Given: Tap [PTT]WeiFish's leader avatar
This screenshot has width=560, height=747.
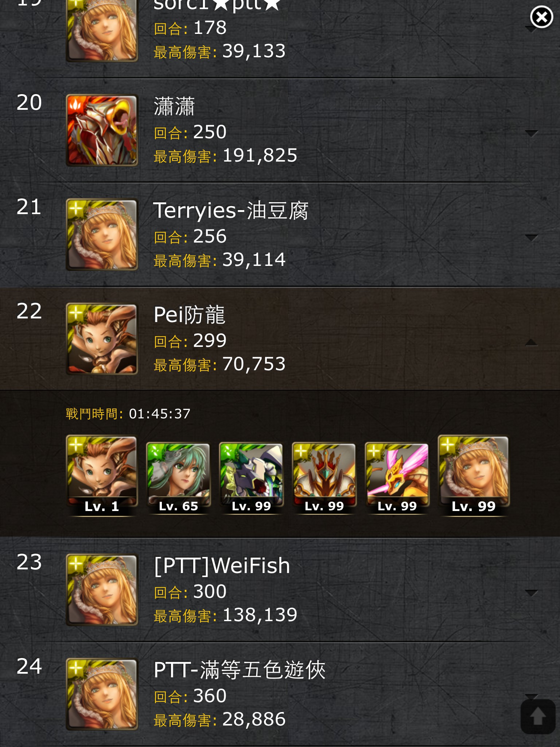Looking at the screenshot, I should (102, 590).
